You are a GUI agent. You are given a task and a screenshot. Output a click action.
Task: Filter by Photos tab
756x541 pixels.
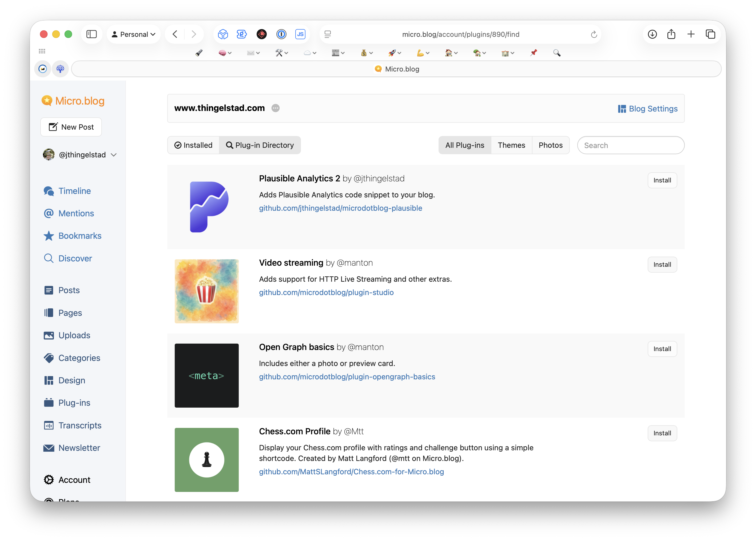tap(551, 145)
